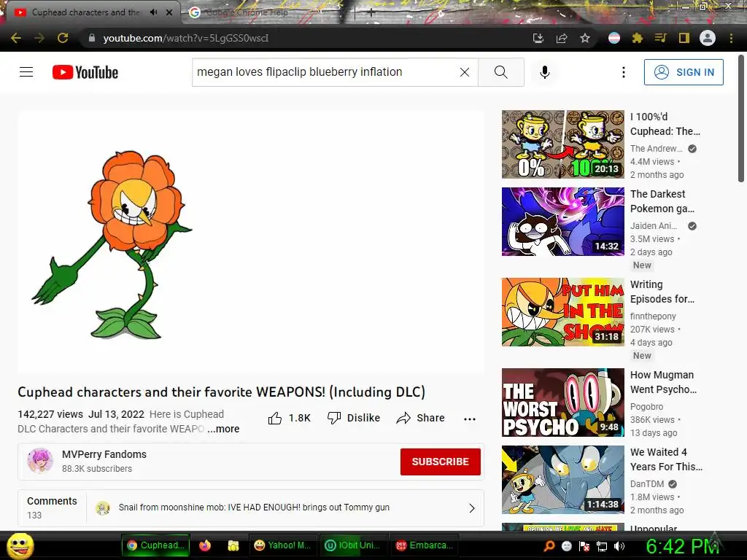Close the Cuphead characters tab
This screenshot has width=747, height=560.
pyautogui.click(x=169, y=12)
